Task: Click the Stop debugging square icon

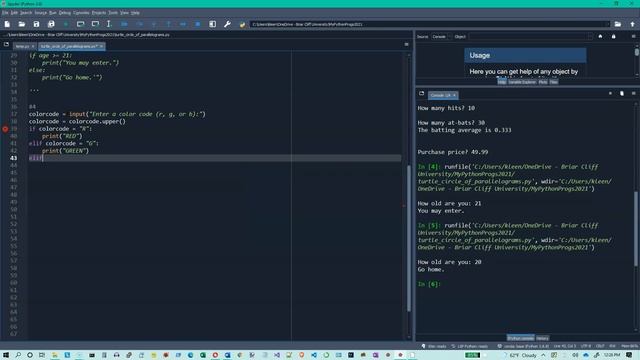Action: click(x=198, y=24)
